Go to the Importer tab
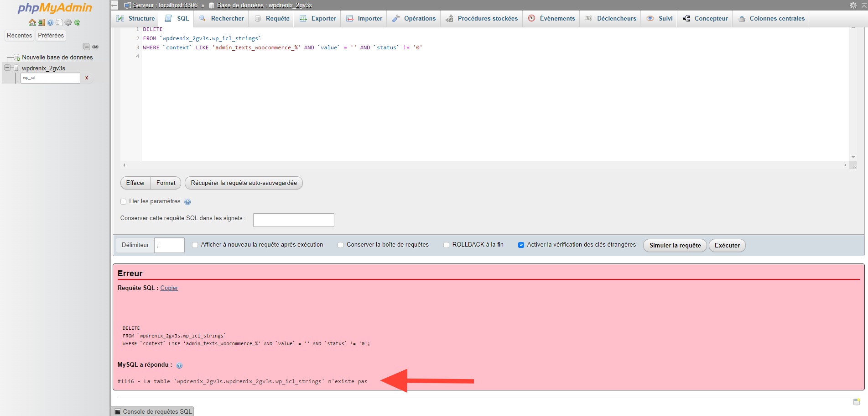Viewport: 868px width, 416px height. click(x=364, y=19)
